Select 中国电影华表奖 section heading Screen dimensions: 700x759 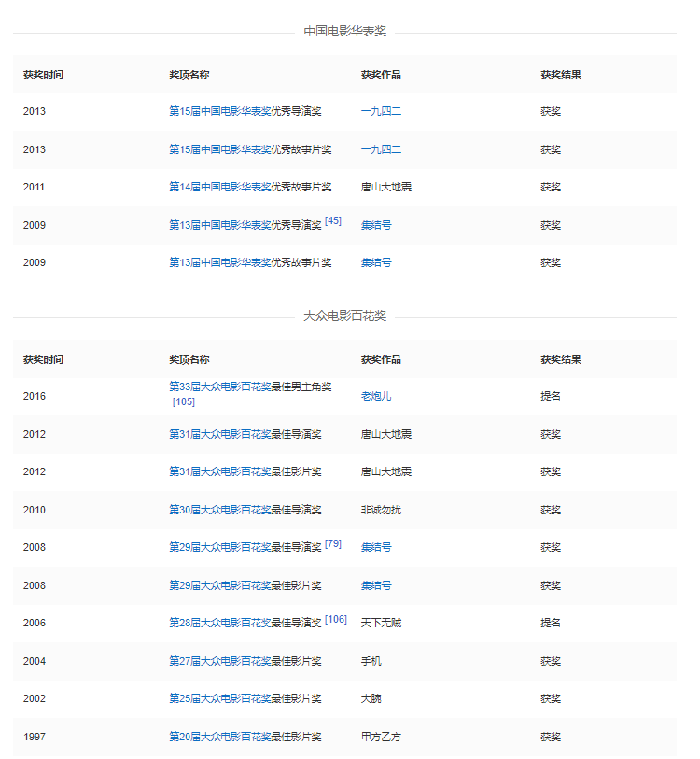coord(344,31)
